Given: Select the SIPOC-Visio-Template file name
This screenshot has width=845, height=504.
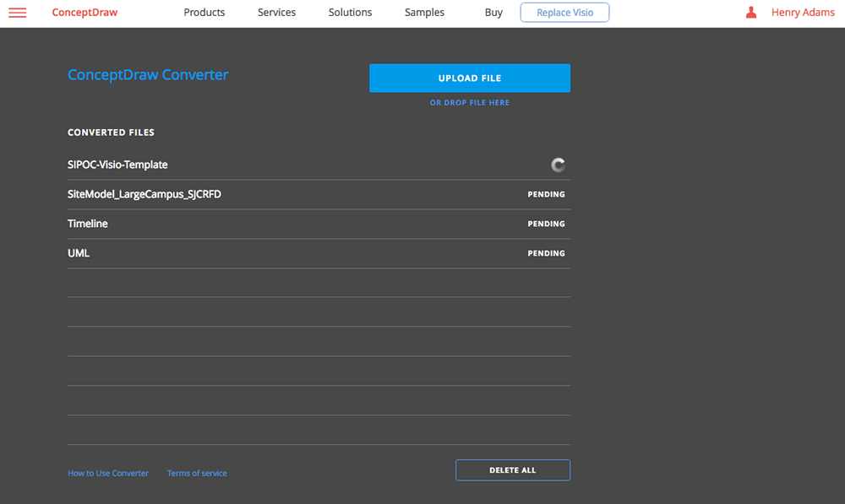Looking at the screenshot, I should click(x=117, y=165).
